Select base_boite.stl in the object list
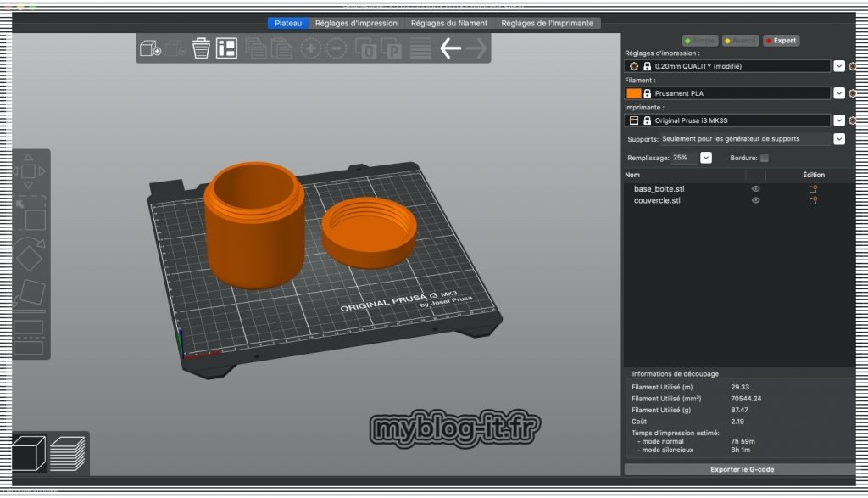 click(x=659, y=189)
